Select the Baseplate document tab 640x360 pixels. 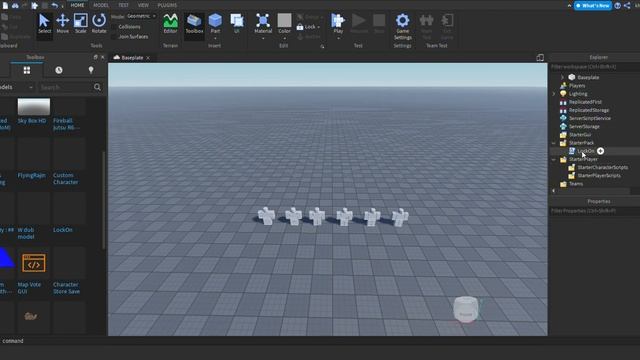pyautogui.click(x=131, y=58)
